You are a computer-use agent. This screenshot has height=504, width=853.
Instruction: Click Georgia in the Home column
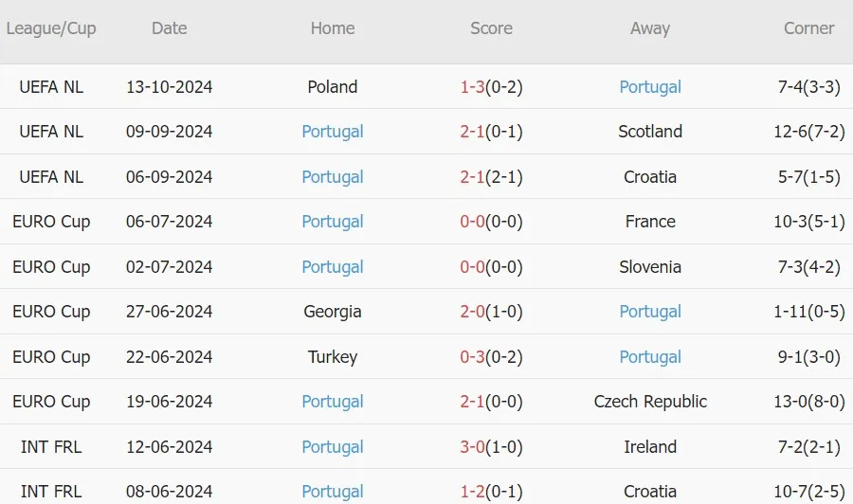click(x=333, y=312)
